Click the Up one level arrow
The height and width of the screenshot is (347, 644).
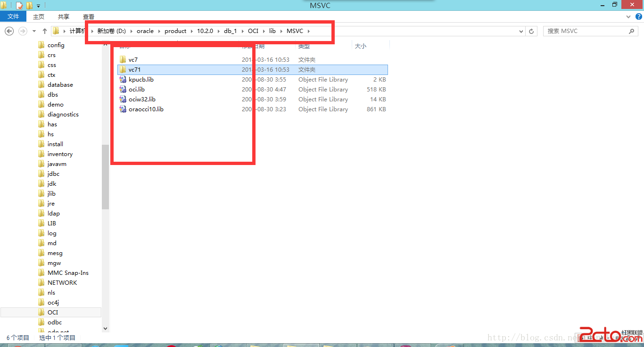[x=45, y=31]
